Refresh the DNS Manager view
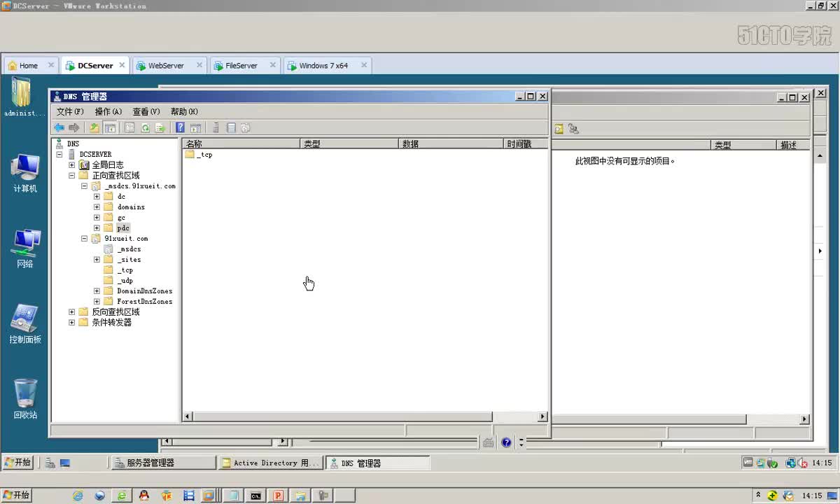Image resolution: width=840 pixels, height=504 pixels. click(x=145, y=128)
